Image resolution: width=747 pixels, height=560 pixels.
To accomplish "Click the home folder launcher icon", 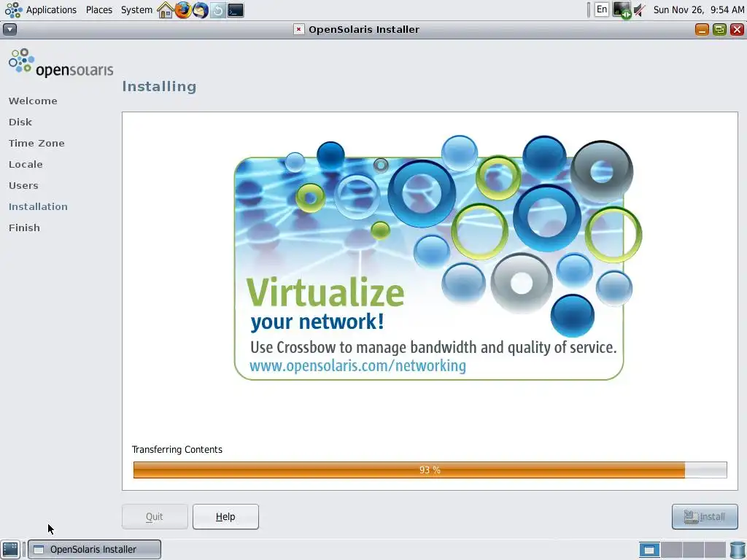I will tap(166, 9).
